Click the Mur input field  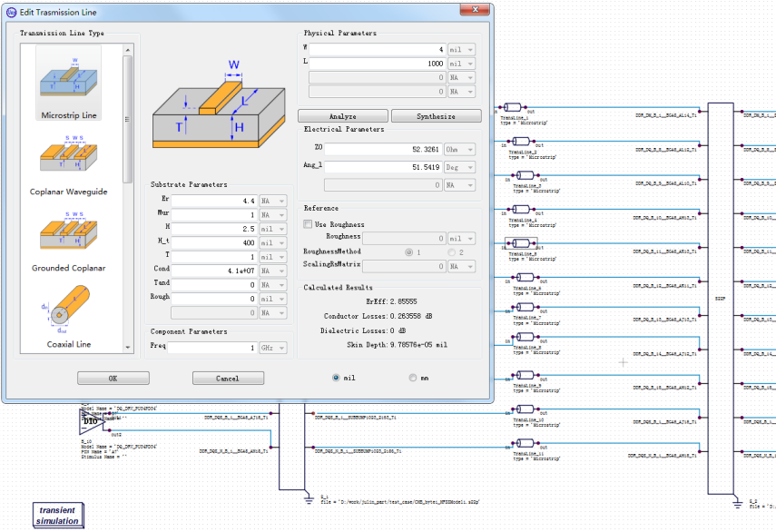[x=214, y=215]
